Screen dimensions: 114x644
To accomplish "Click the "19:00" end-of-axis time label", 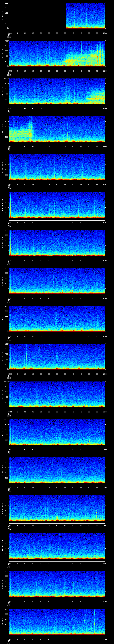I will [x=105, y=374].
